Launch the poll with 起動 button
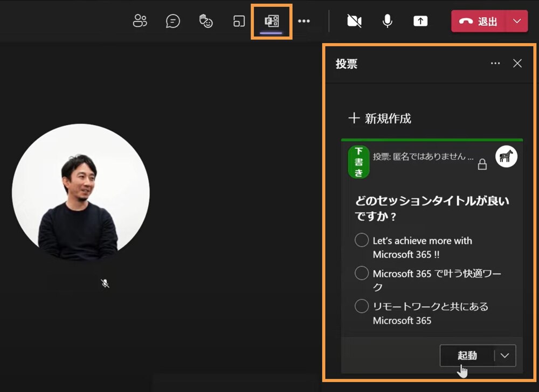This screenshot has width=539, height=392. [x=467, y=355]
